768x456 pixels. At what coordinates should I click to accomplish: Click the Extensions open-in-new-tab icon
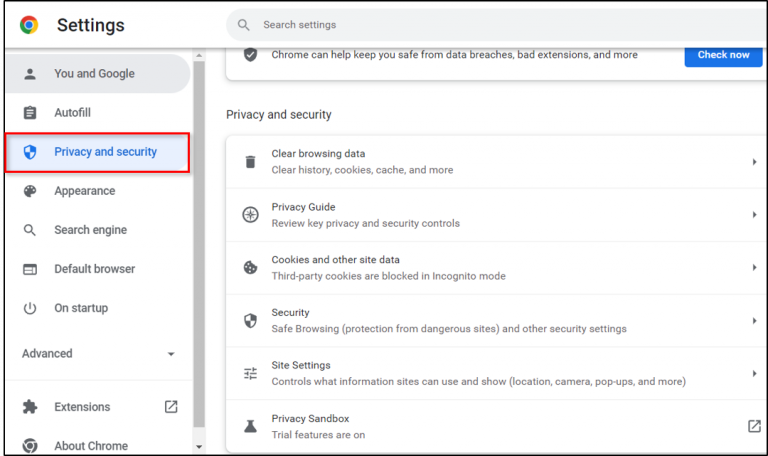coord(171,407)
